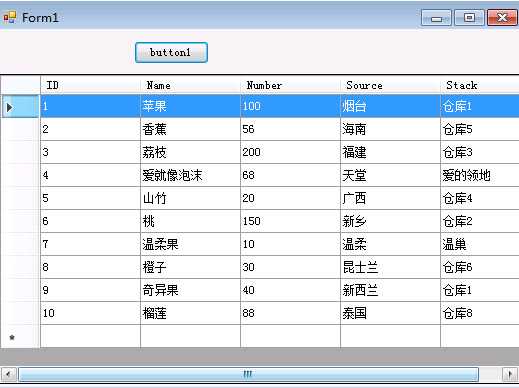The image size is (519, 388).
Task: Select the Source cell 温柔
Action: pyautogui.click(x=390, y=244)
